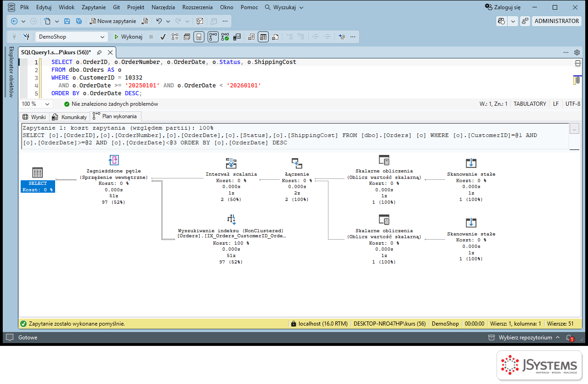Click the Specify Template Values icon

(x=342, y=37)
